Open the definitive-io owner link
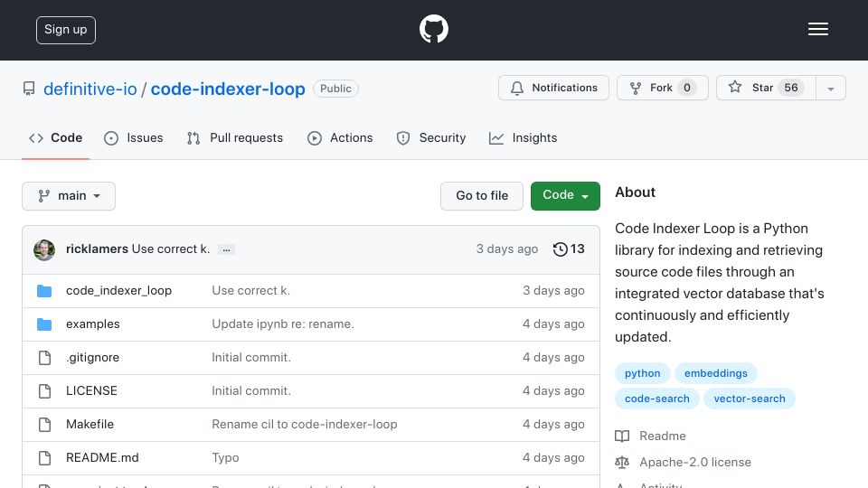868x488 pixels. tap(90, 89)
